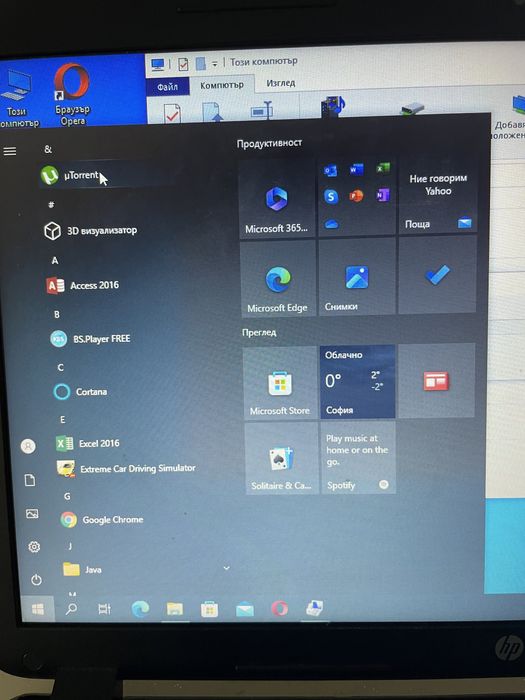This screenshot has height=700, width=525.
Task: Click the Продуктивност group header
Action: 269,144
